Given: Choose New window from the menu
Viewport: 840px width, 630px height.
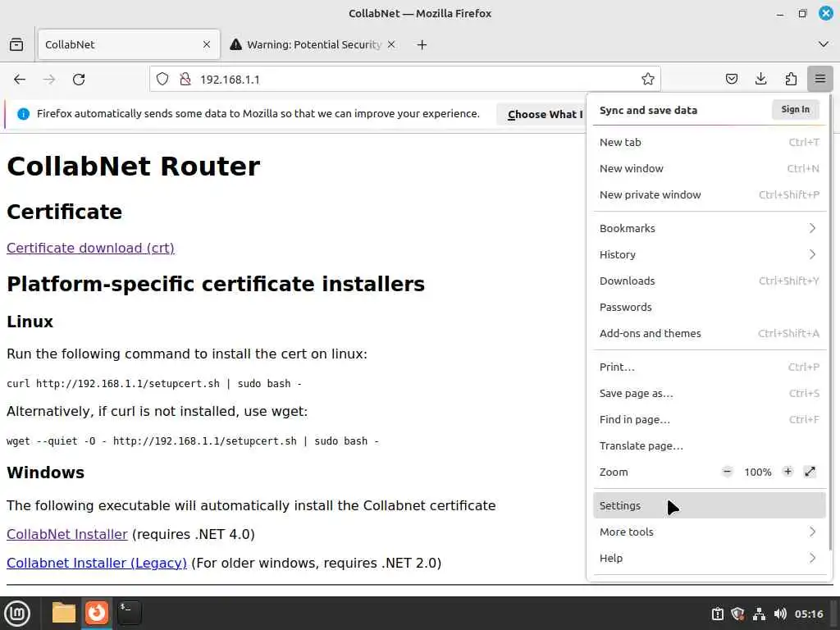Looking at the screenshot, I should pyautogui.click(x=710, y=168).
